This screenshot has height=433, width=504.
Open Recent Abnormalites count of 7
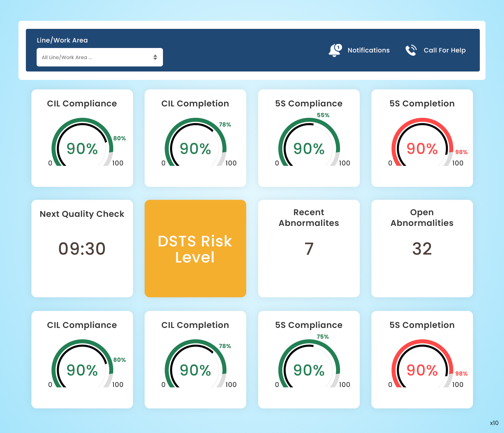click(309, 249)
